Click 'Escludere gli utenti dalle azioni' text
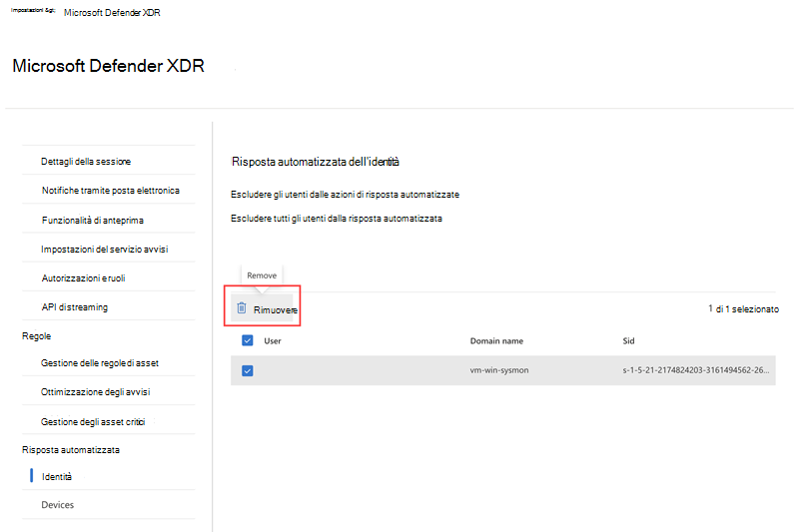 345,195
